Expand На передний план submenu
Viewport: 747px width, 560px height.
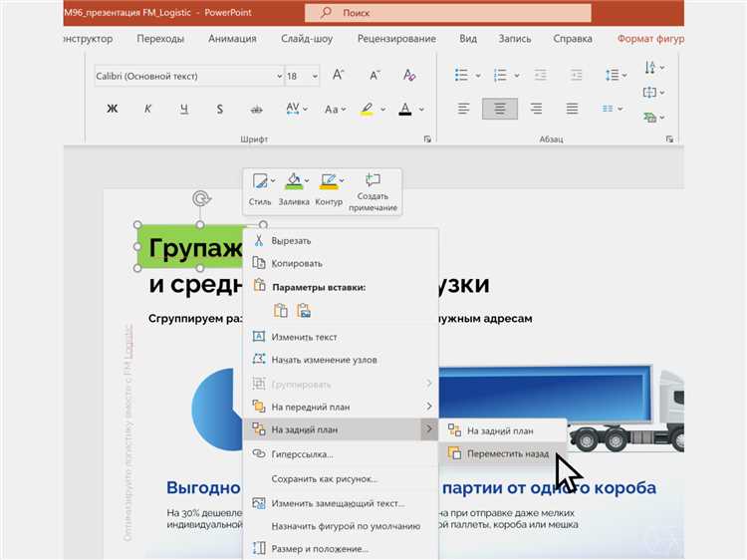coord(341,407)
